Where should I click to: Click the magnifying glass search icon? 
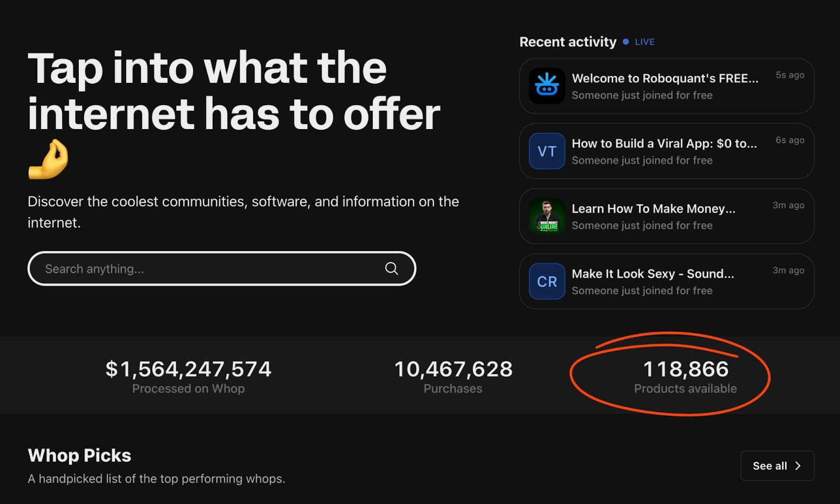click(x=392, y=269)
